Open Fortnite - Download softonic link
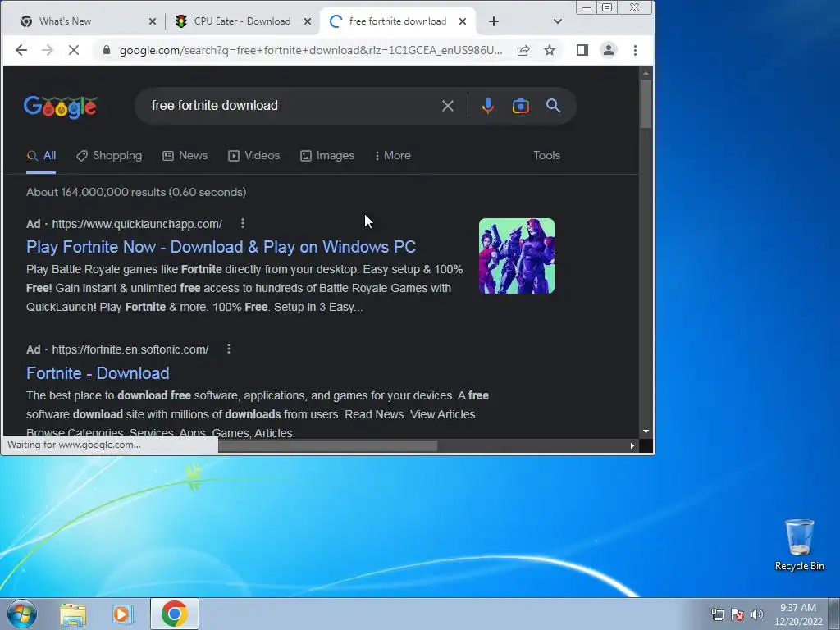Screen dimensions: 840x630 point(98,373)
